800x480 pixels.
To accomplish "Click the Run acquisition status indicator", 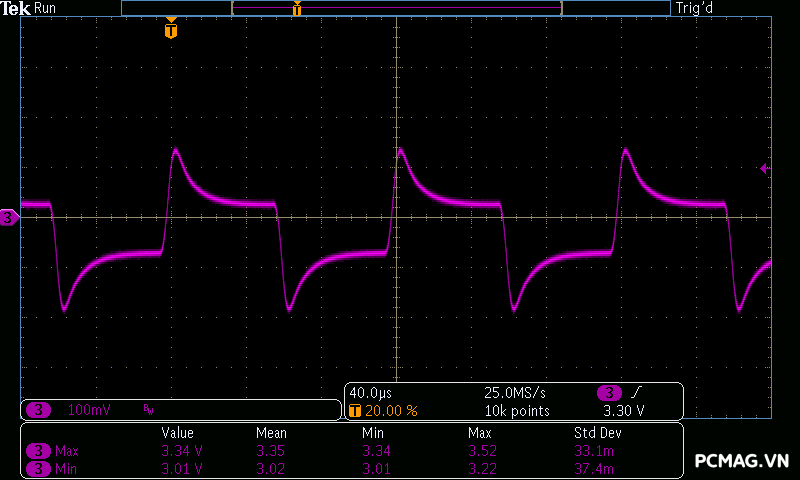I will click(x=46, y=8).
